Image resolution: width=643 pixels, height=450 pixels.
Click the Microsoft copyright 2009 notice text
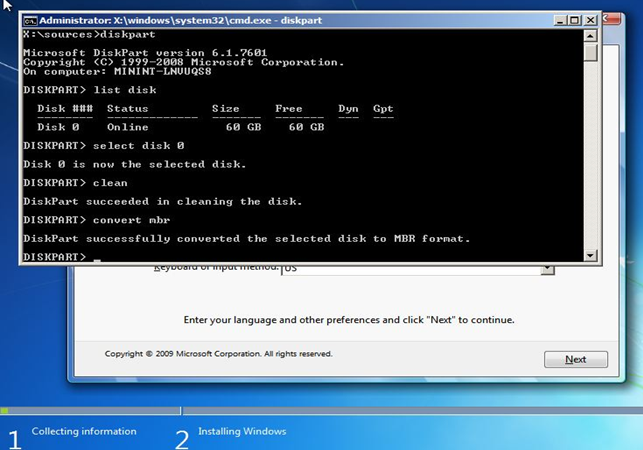(x=218, y=354)
